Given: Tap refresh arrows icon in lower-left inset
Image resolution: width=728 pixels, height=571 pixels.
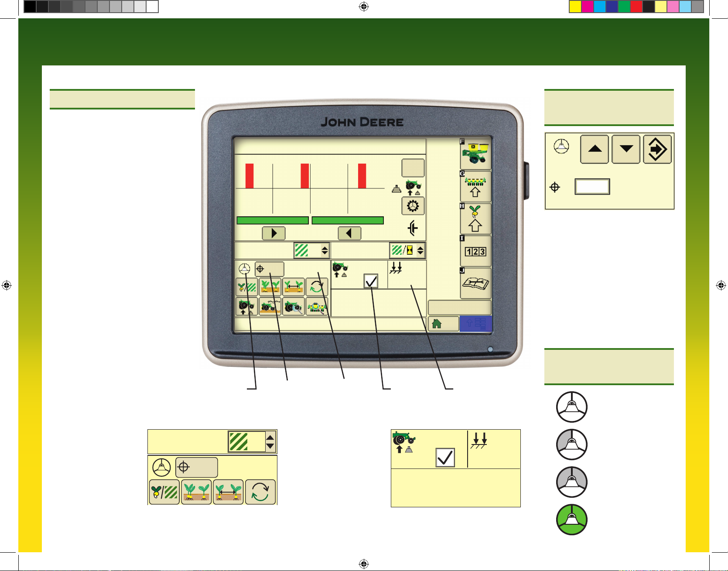Looking at the screenshot, I should (x=260, y=492).
